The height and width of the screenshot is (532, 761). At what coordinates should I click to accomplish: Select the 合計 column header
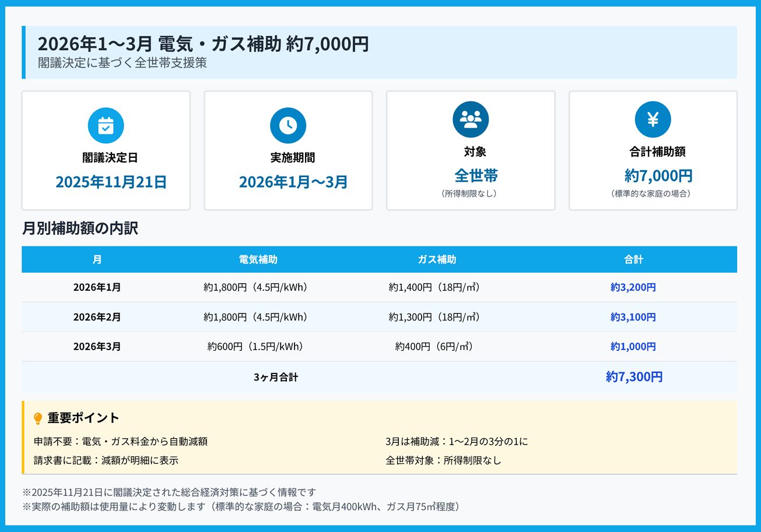pos(633,259)
